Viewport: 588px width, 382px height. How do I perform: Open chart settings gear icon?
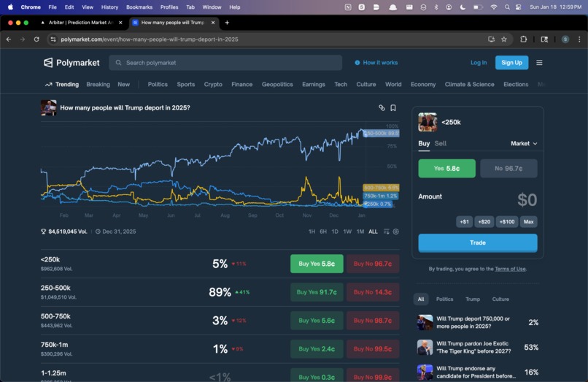pyautogui.click(x=395, y=232)
